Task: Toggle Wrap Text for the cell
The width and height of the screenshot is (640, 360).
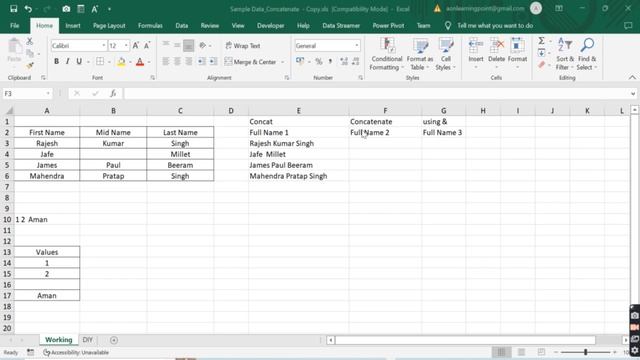Action: pyautogui.click(x=243, y=46)
